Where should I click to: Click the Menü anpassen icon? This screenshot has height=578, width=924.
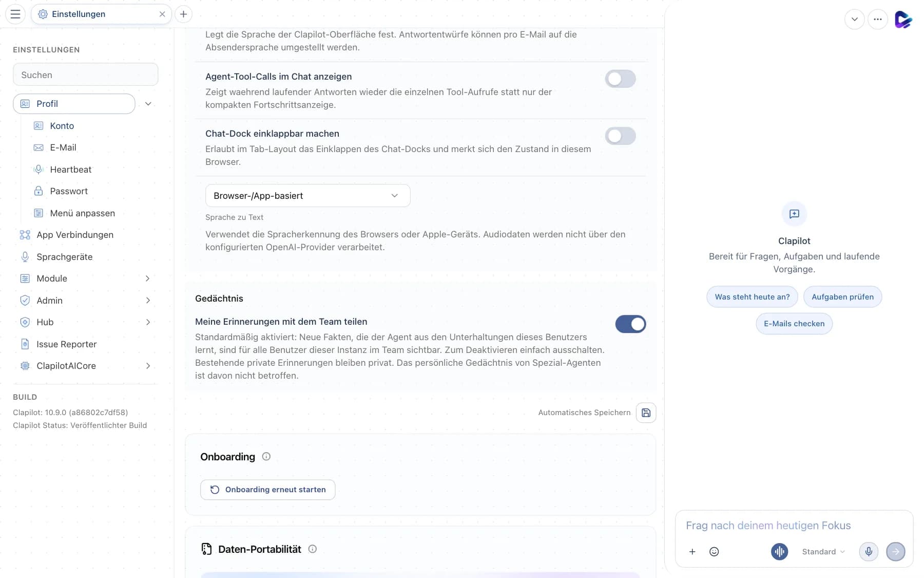click(x=38, y=213)
